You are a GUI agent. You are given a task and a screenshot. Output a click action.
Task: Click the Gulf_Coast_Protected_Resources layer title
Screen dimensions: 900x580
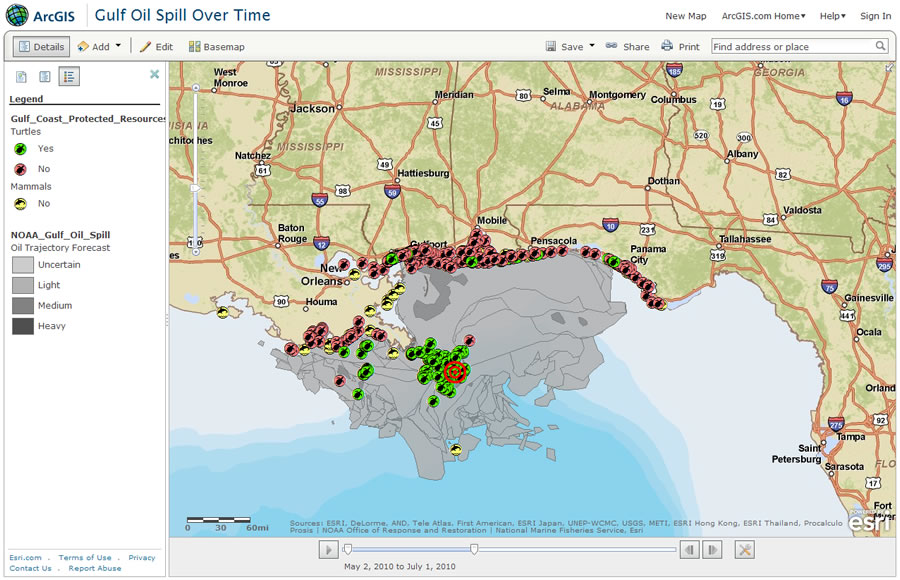point(88,119)
